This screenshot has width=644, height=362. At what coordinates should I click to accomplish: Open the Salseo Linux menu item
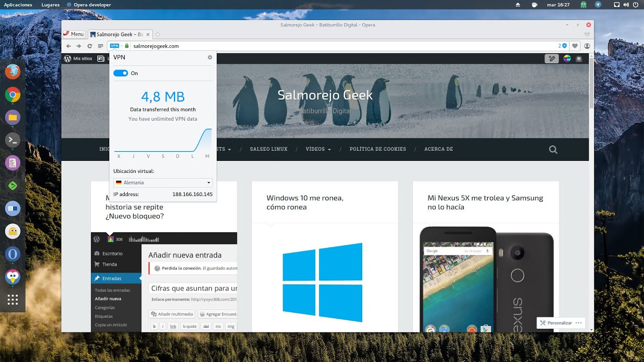click(269, 149)
